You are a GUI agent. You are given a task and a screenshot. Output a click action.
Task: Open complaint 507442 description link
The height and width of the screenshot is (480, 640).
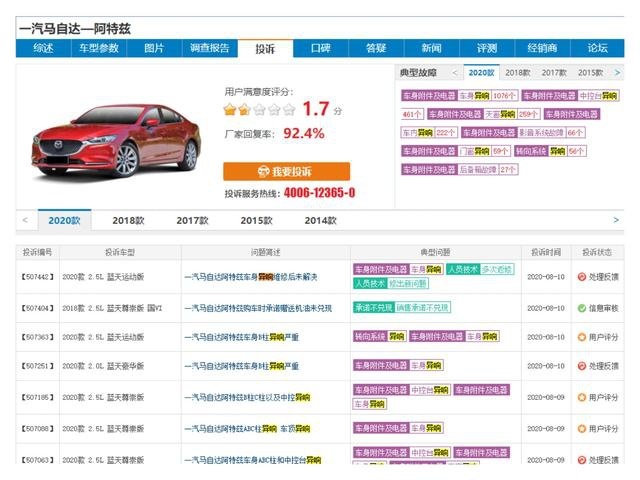point(251,277)
